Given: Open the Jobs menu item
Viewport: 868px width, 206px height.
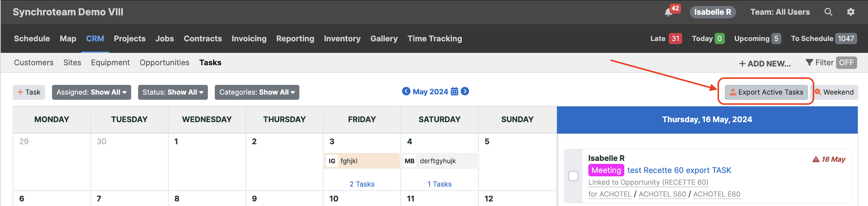Looking at the screenshot, I should [x=165, y=39].
